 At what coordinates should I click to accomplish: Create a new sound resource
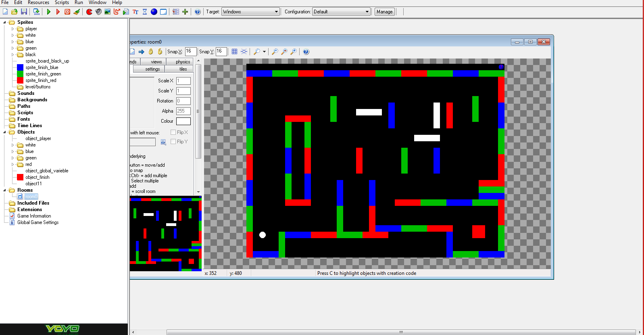point(98,12)
